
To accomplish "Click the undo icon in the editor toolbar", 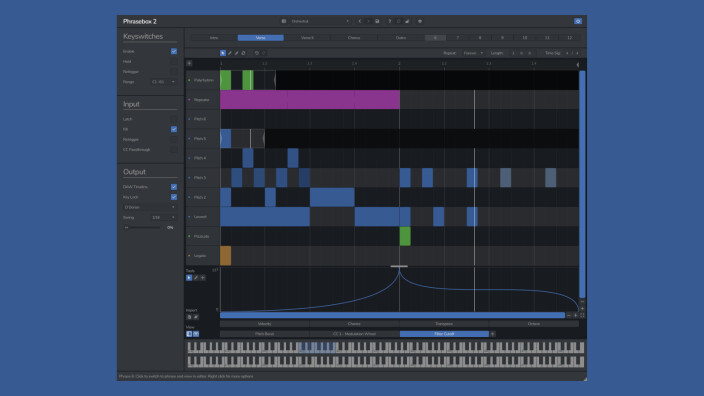I will pos(257,53).
